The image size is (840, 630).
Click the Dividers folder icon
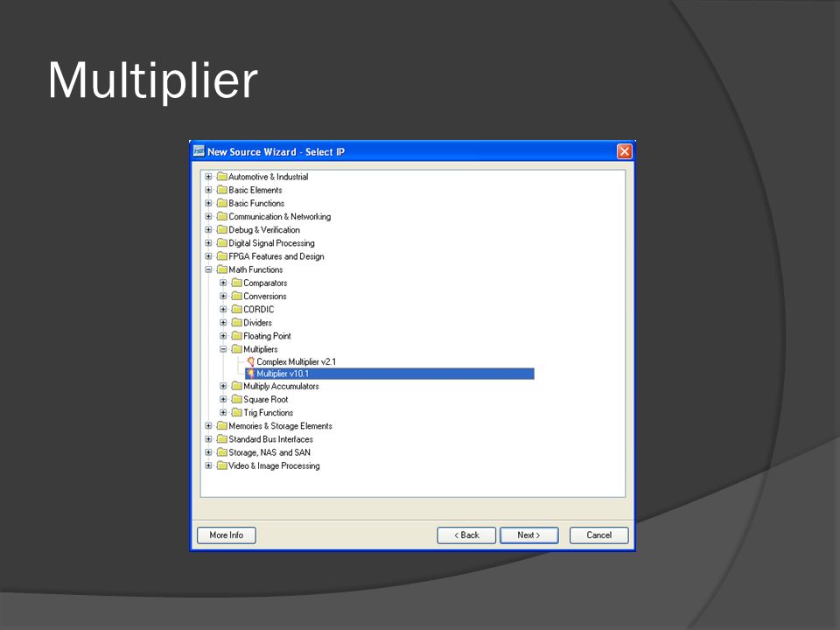click(x=237, y=323)
